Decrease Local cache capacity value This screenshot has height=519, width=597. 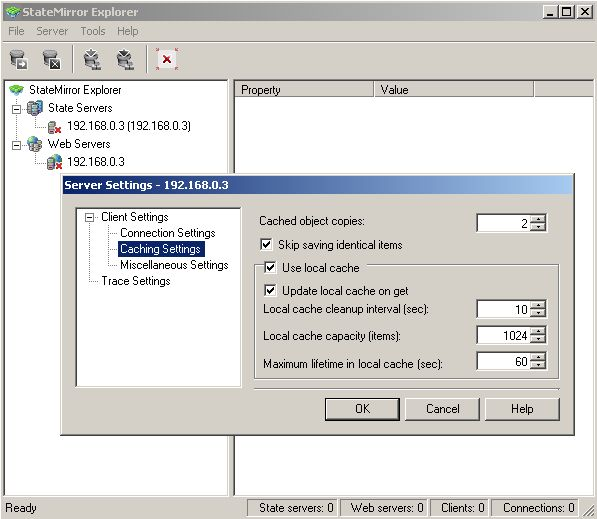538,339
